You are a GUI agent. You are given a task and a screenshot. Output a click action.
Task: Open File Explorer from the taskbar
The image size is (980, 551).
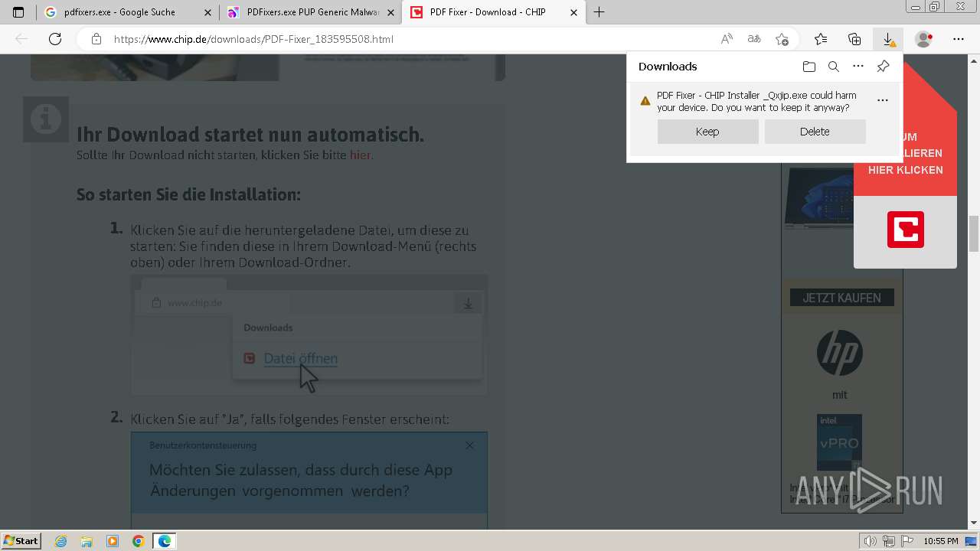coord(87,541)
